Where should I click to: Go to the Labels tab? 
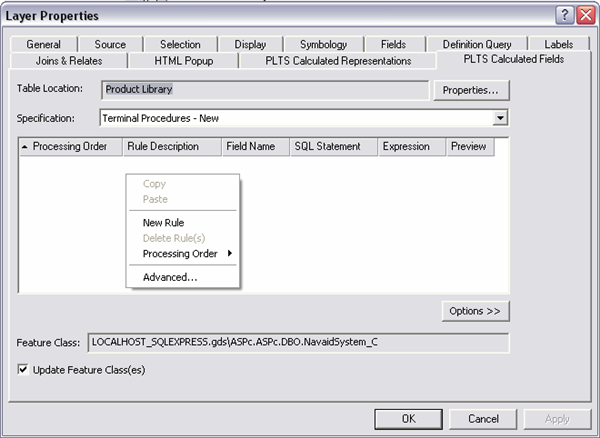tap(558, 44)
